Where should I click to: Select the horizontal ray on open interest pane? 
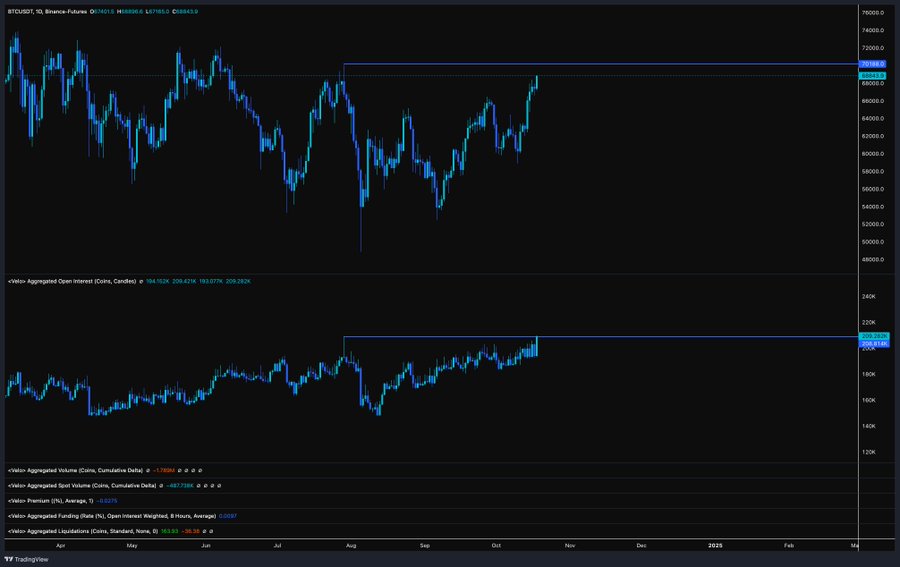[600, 337]
